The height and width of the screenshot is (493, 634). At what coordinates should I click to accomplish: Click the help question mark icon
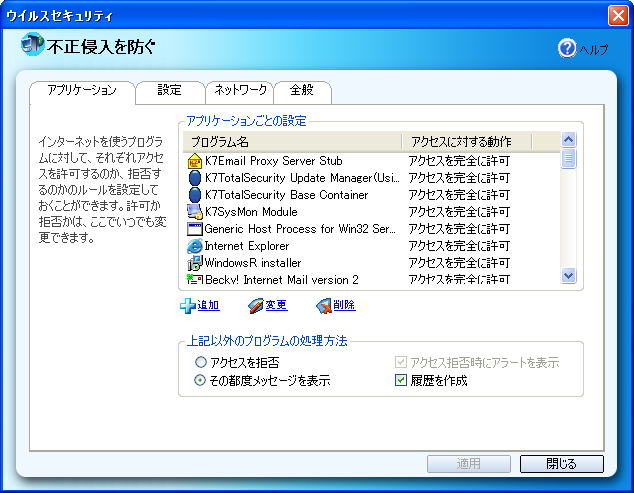567,48
